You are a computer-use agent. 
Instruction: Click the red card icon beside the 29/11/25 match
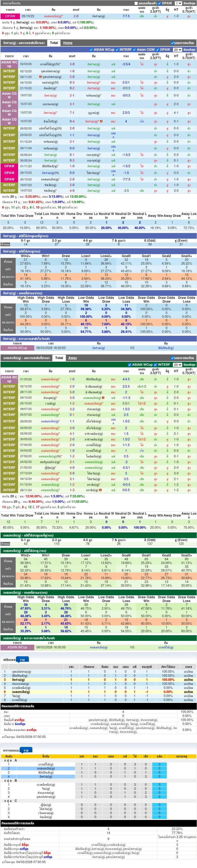[x=40, y=77]
